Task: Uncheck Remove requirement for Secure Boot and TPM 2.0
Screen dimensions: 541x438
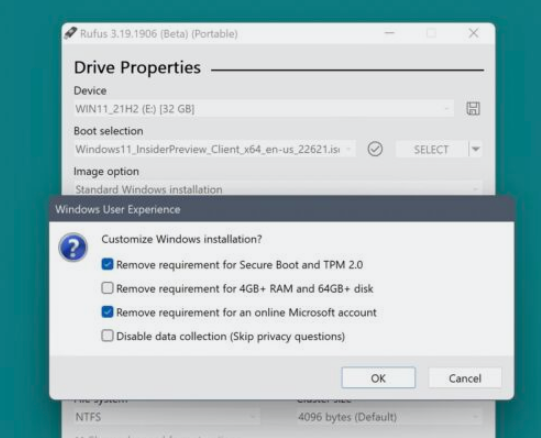Action: 107,264
